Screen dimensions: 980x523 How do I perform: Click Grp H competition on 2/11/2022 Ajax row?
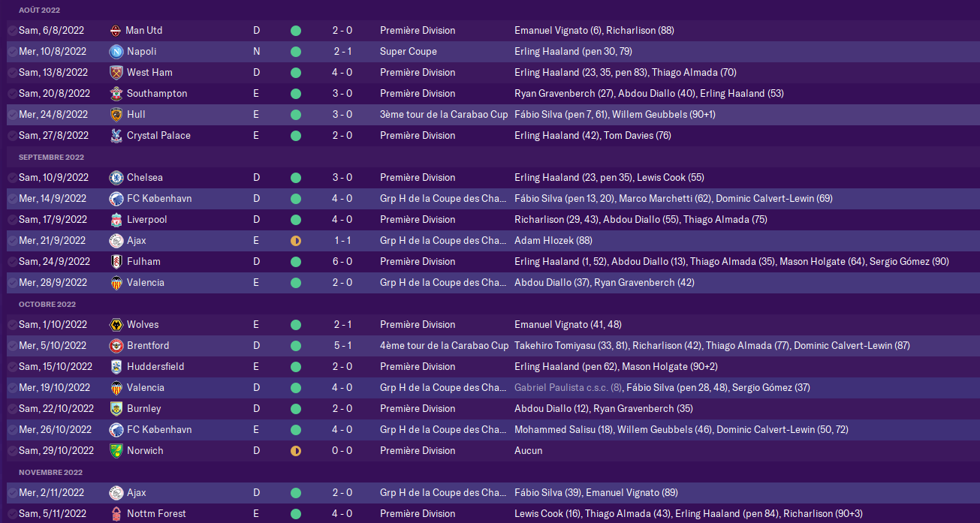coord(443,493)
